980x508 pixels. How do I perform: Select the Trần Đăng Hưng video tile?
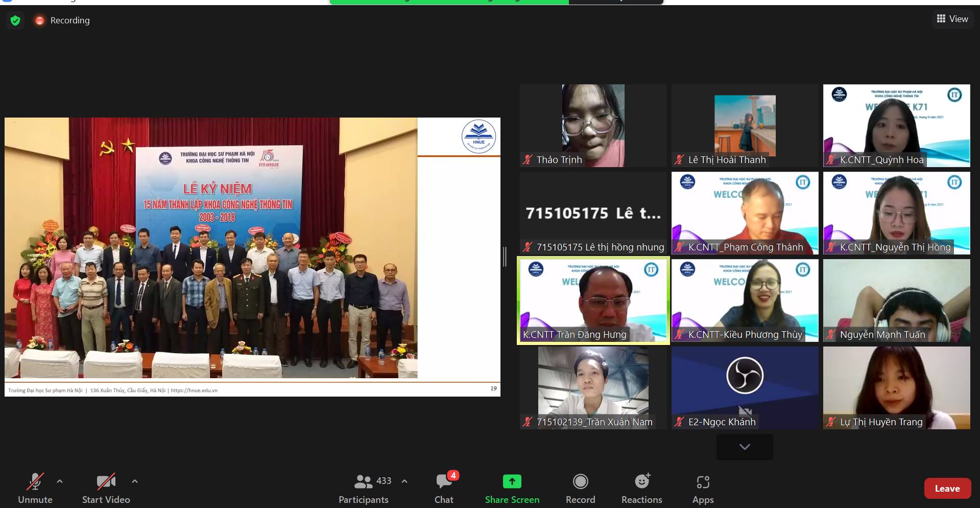point(593,301)
